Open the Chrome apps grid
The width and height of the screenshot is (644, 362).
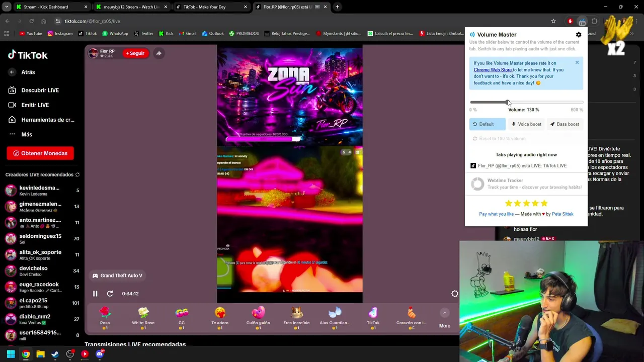[7, 34]
